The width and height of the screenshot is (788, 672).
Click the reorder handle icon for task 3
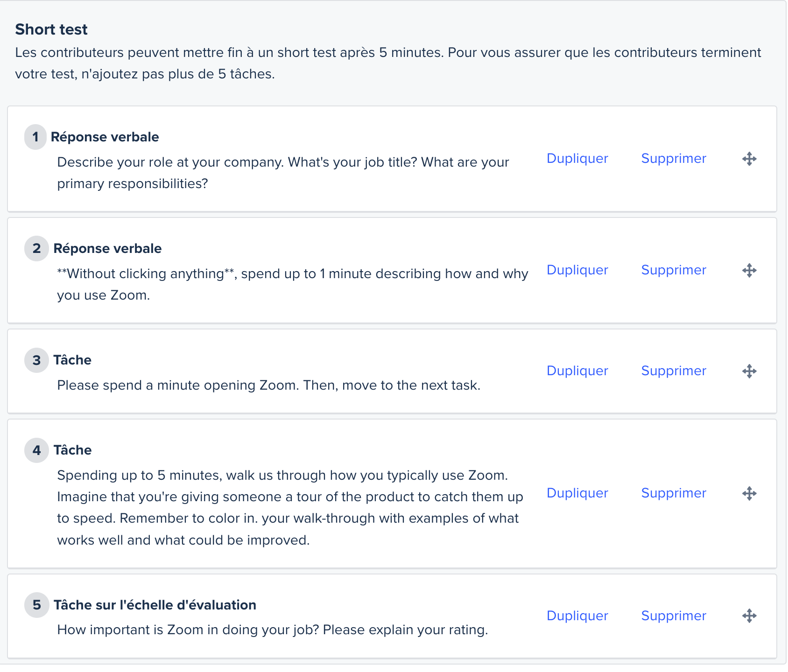pos(749,371)
